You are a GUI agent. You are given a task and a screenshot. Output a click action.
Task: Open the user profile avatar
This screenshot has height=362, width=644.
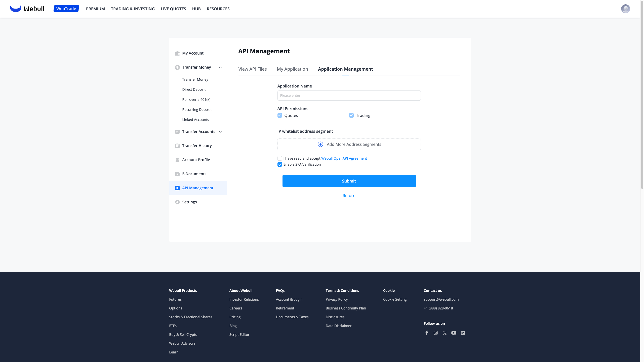pyautogui.click(x=625, y=9)
